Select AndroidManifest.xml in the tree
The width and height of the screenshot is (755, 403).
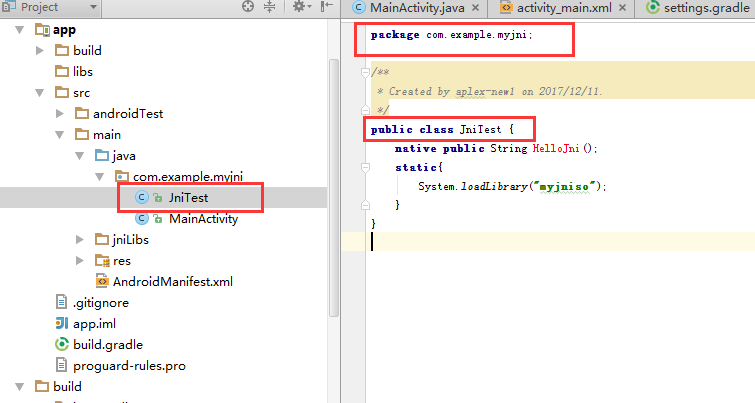(x=172, y=282)
